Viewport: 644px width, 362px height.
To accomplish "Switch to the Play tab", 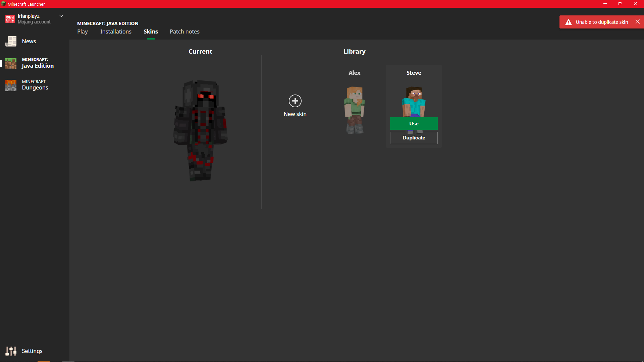I will coord(82,32).
